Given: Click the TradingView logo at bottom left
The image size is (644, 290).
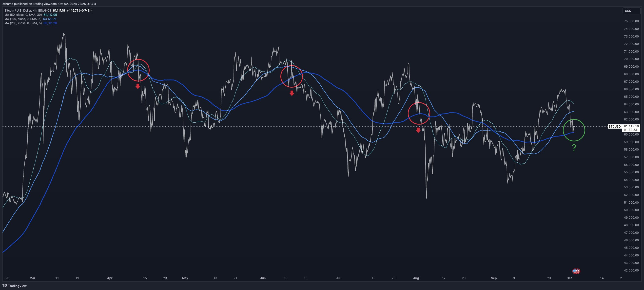Looking at the screenshot, I should (15, 286).
